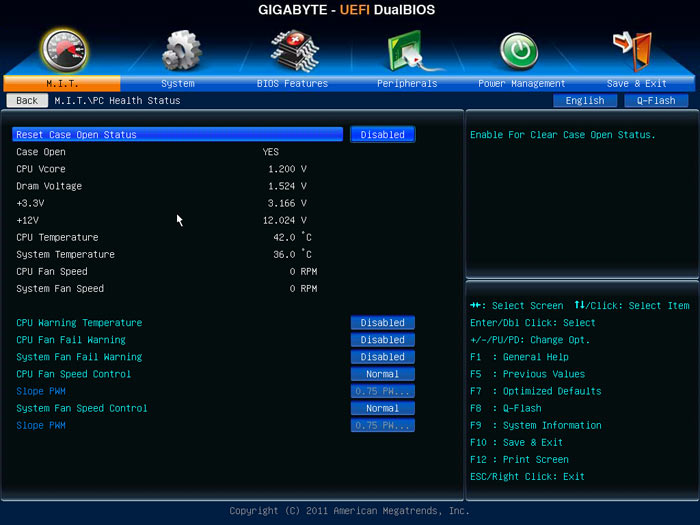Select the CPU Fan Fail Warning label
Viewport: 700px width, 525px height.
(71, 340)
